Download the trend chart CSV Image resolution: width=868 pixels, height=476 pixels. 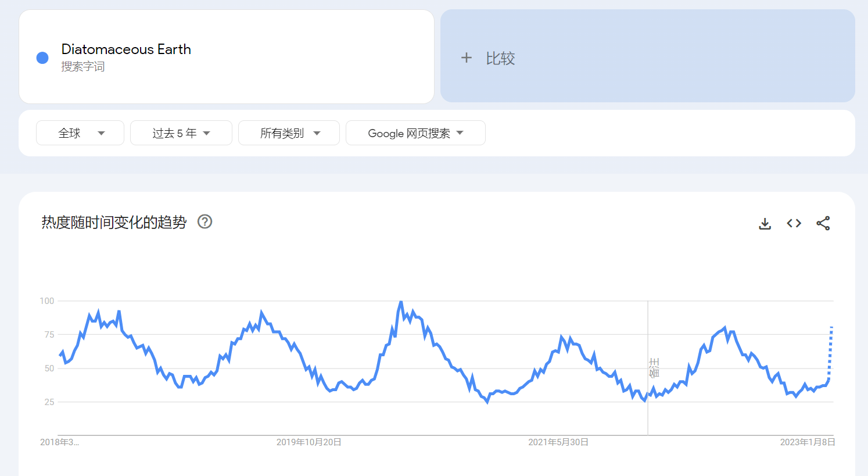point(765,223)
